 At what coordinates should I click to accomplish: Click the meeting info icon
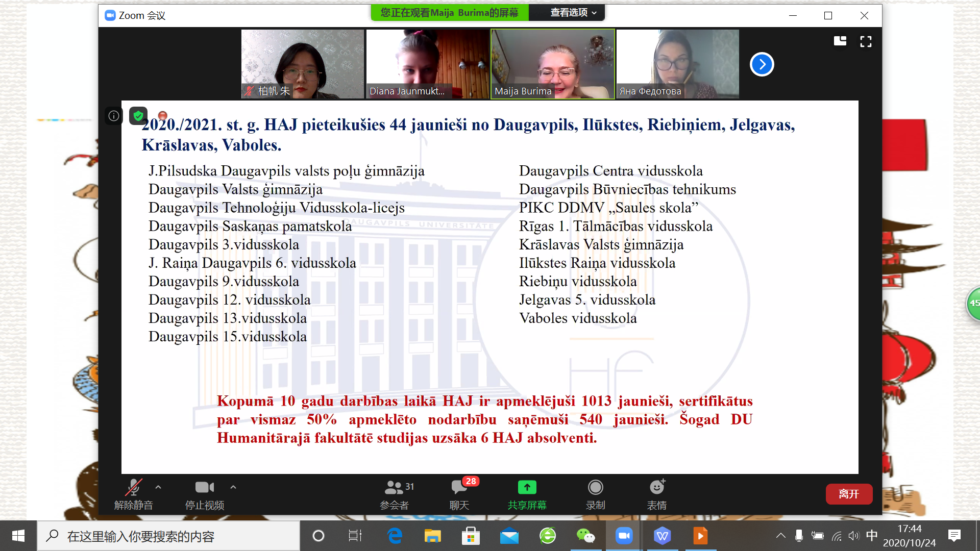114,116
